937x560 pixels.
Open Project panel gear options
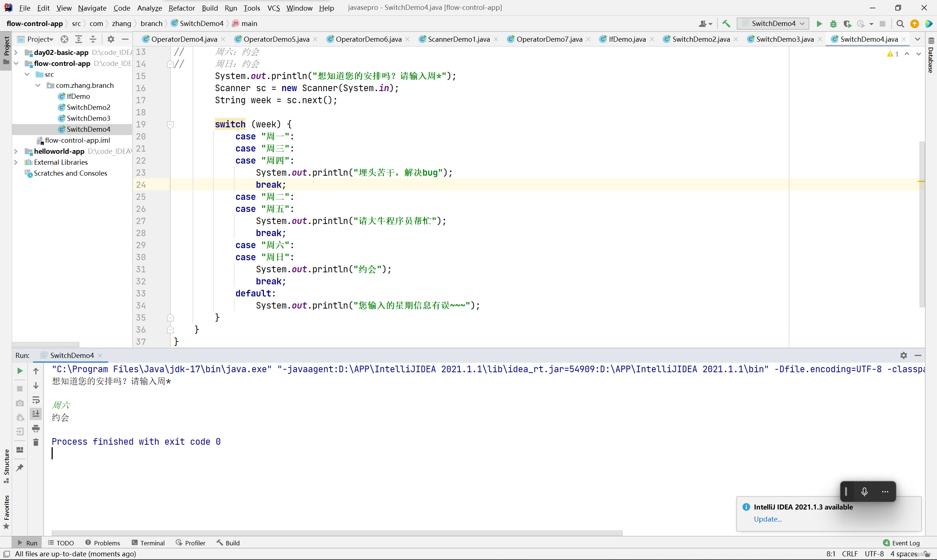[111, 39]
